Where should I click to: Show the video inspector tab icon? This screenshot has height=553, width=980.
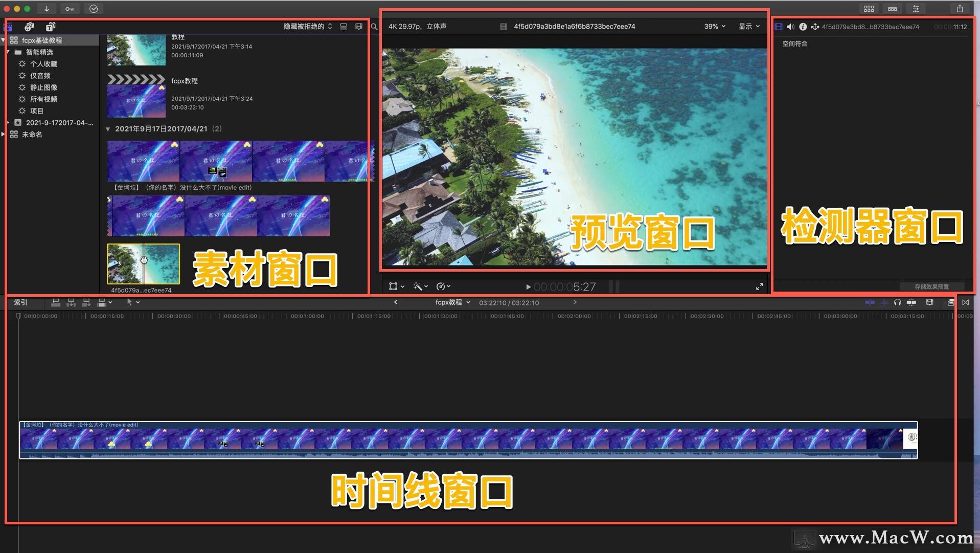pos(779,27)
